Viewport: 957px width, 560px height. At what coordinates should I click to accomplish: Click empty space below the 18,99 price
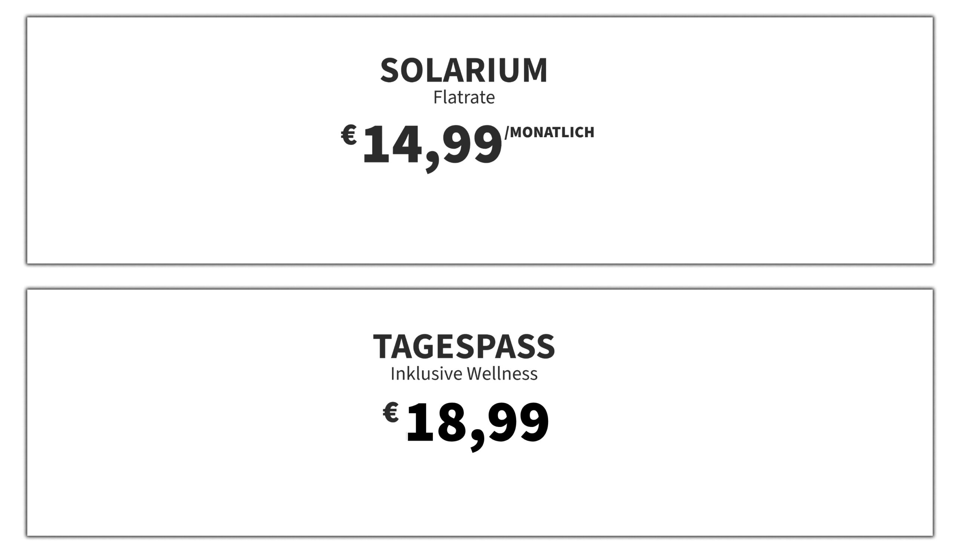point(478,493)
